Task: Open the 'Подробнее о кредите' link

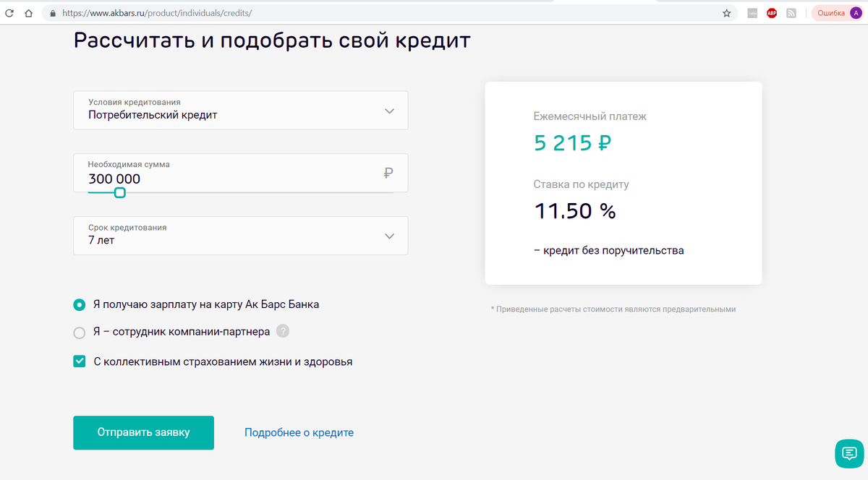Action: (299, 432)
